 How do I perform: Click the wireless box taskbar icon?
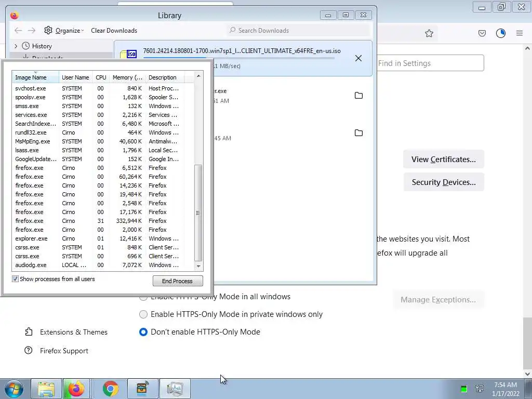point(142,389)
